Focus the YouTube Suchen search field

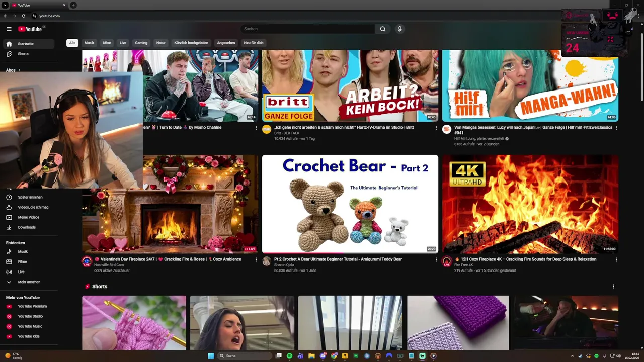(308, 29)
